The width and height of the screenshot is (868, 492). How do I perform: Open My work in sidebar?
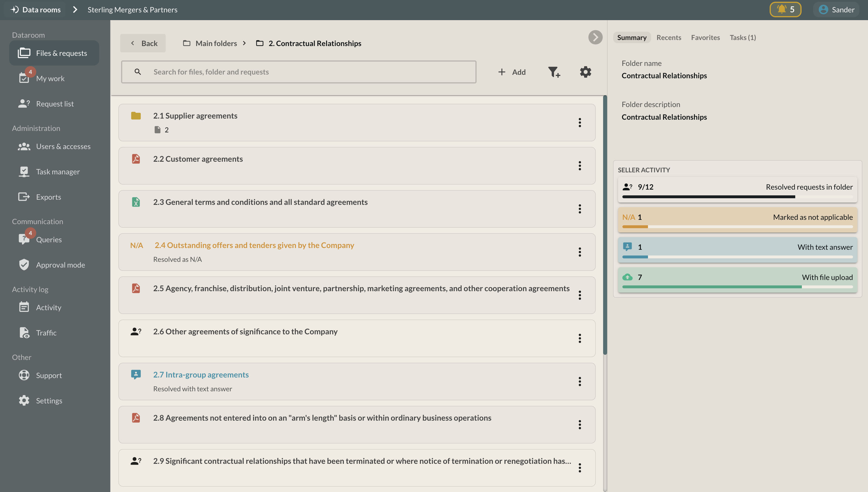50,78
